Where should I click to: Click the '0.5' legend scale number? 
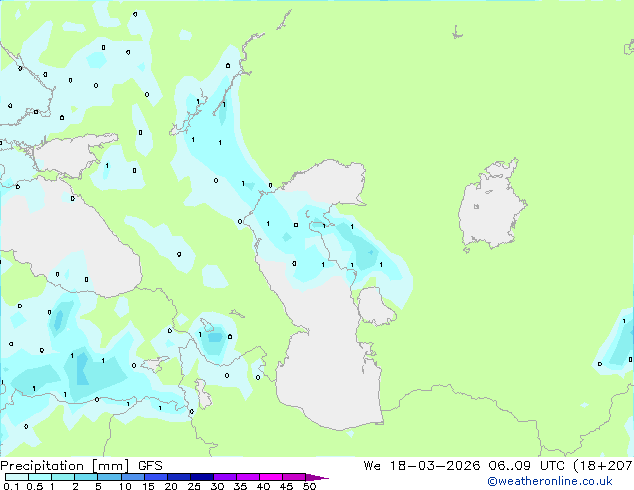[x=34, y=486]
